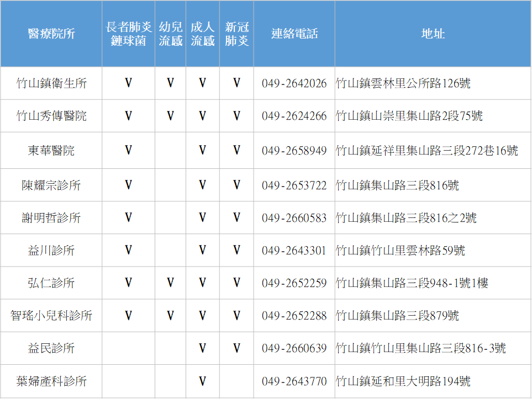Click 成人流感 V mark for 謝明哲診所
The image size is (532, 399).
pos(203,217)
